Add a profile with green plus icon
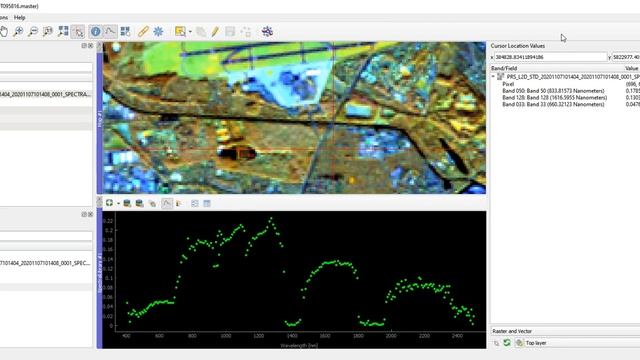The height and width of the screenshot is (360, 640). (109, 203)
